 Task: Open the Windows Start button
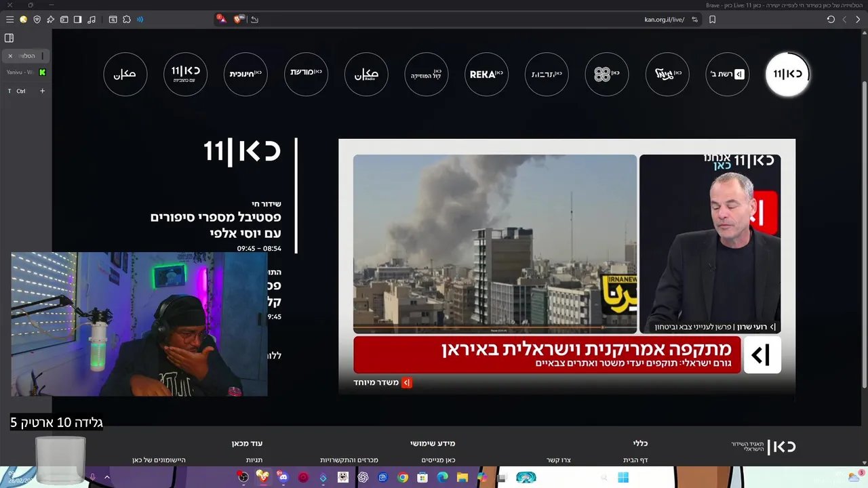tap(623, 477)
